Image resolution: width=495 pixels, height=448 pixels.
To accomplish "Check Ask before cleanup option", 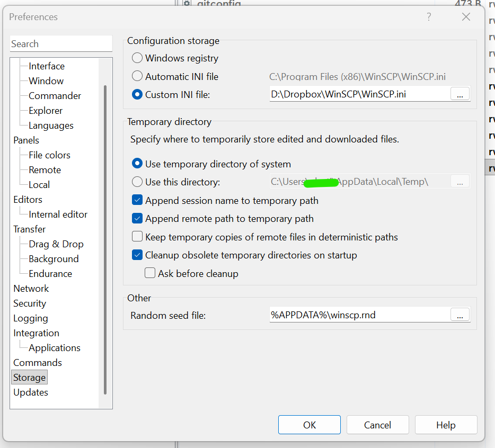I will [150, 273].
